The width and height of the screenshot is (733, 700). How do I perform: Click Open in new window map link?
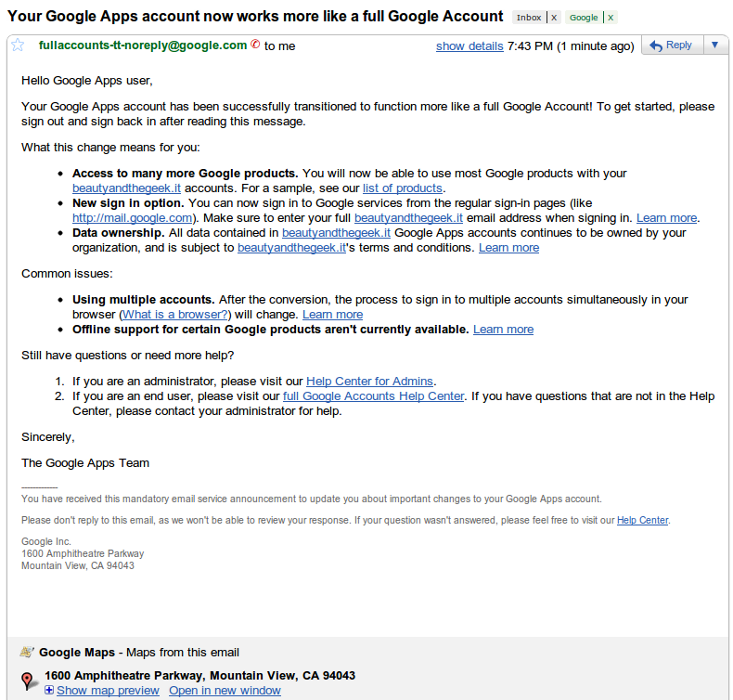pos(225,690)
